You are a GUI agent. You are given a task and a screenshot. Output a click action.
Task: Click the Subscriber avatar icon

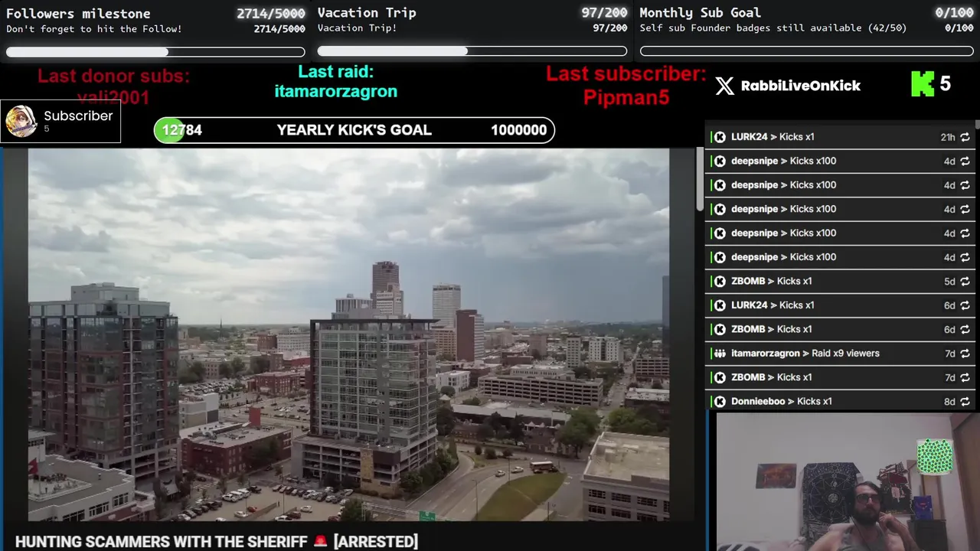click(21, 121)
